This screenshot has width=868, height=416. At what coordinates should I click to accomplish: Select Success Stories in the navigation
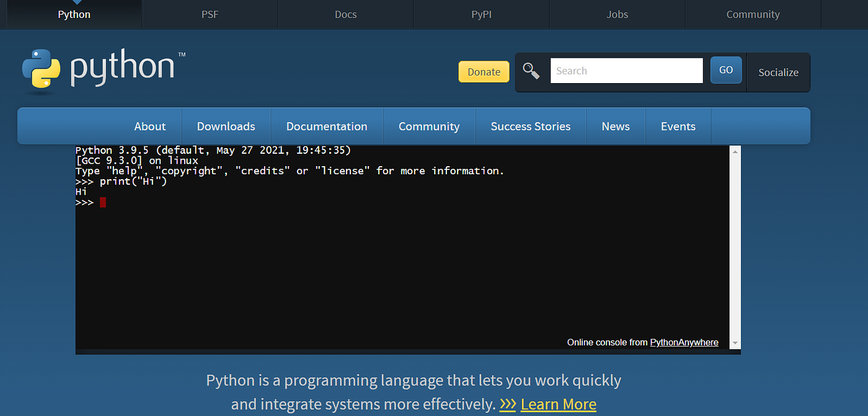(530, 126)
